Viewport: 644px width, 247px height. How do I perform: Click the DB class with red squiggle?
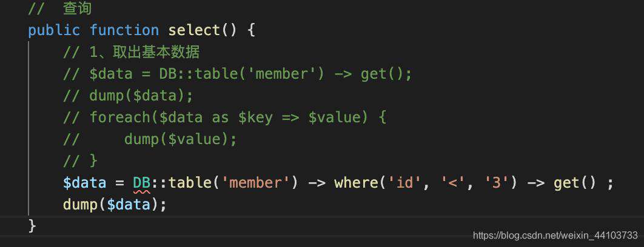pyautogui.click(x=141, y=183)
